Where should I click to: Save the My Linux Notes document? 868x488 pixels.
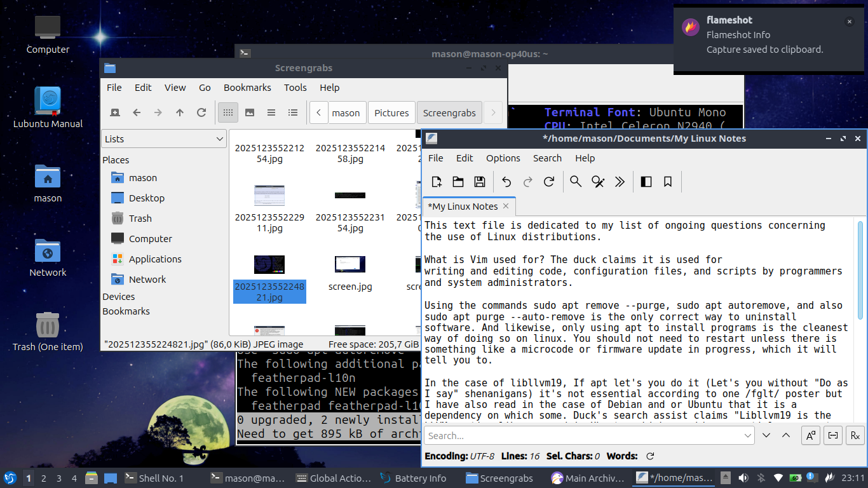[x=480, y=182]
